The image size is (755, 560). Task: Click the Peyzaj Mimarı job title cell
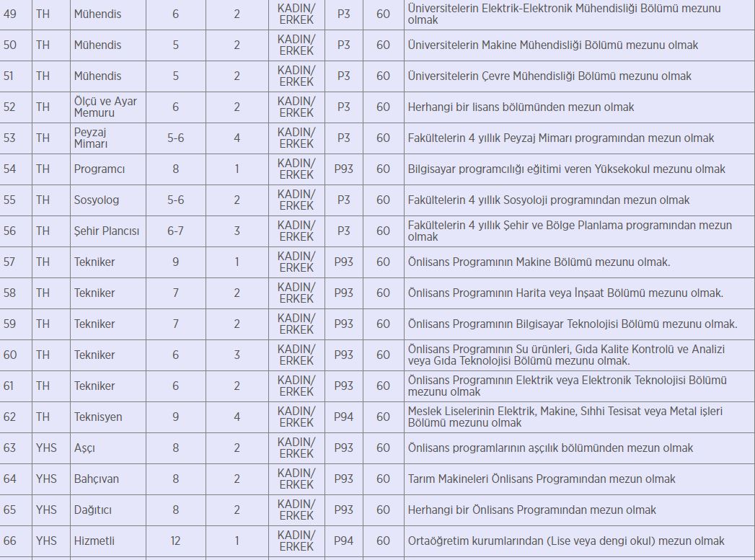pyautogui.click(x=108, y=138)
